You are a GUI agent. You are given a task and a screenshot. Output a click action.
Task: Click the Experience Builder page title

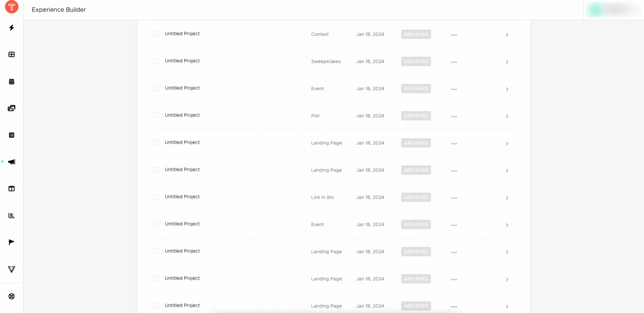click(59, 10)
